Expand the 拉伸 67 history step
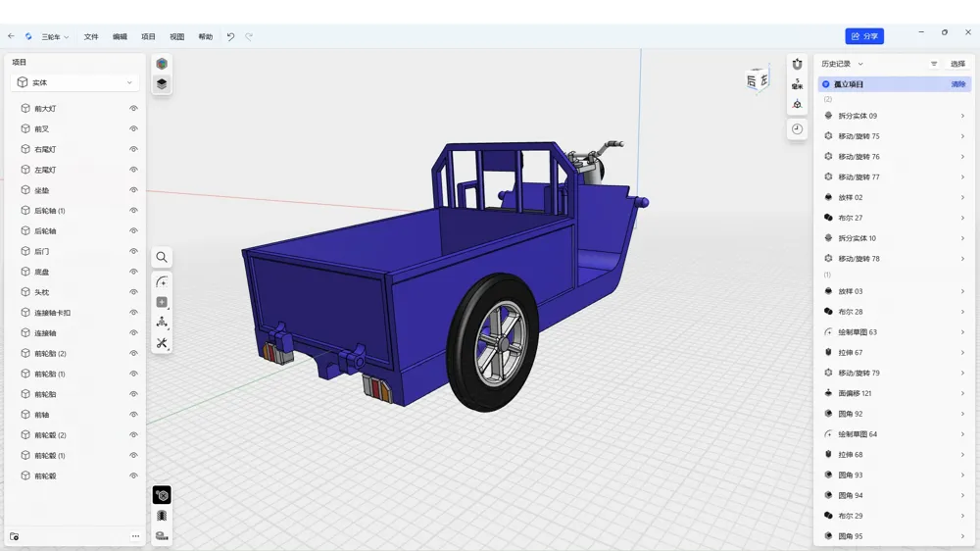The image size is (980, 551). [x=962, y=353]
